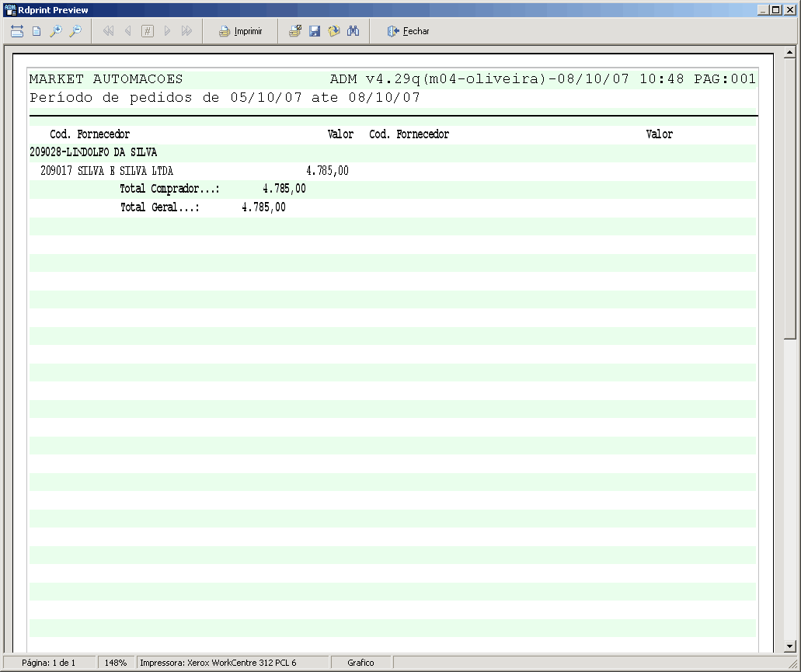Click vertical scrollbar down arrow
Screen dimensions: 801x672
click(790, 646)
